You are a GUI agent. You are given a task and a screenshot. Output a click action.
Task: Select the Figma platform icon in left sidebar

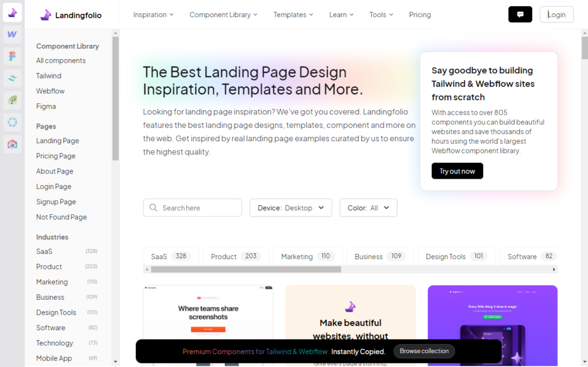coord(11,56)
